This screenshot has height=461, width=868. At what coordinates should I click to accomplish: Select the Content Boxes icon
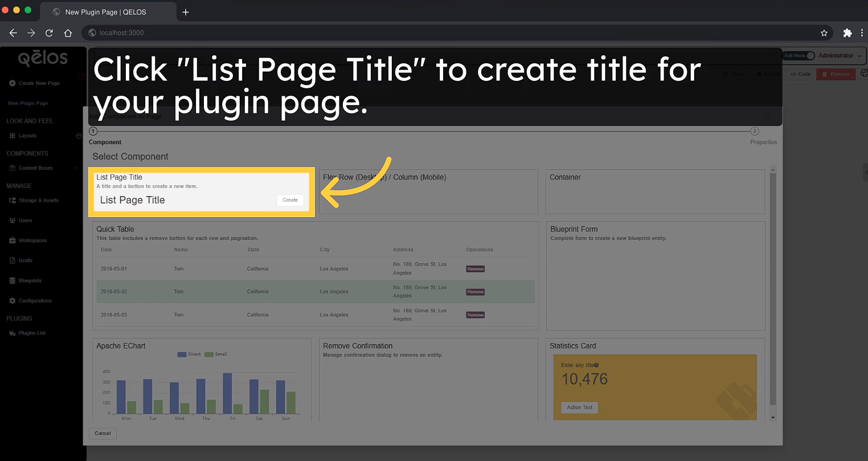pyautogui.click(x=12, y=168)
